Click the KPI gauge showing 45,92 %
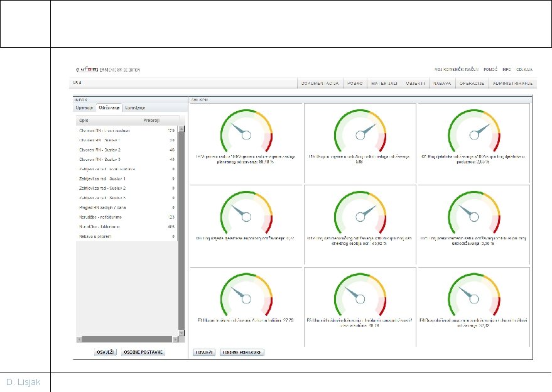The image size is (552, 392). pyautogui.click(x=360, y=213)
